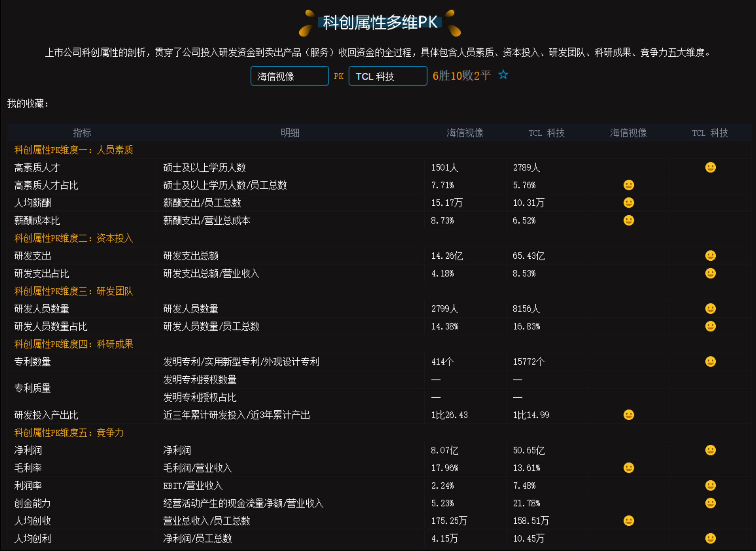Click the 6胜10败2平 result text
756x551 pixels.
pyautogui.click(x=461, y=76)
